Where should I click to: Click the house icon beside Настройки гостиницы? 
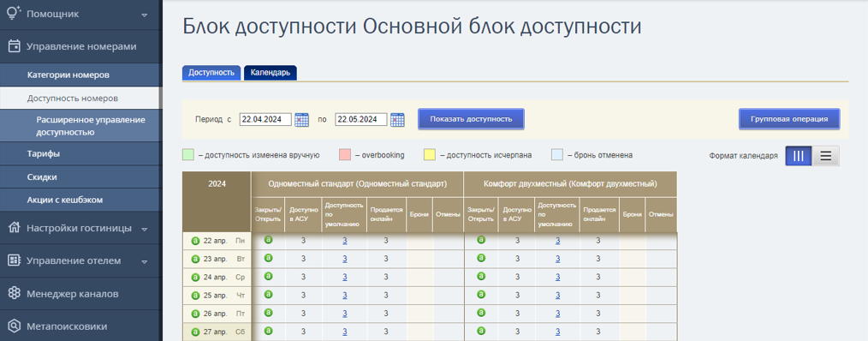click(15, 228)
